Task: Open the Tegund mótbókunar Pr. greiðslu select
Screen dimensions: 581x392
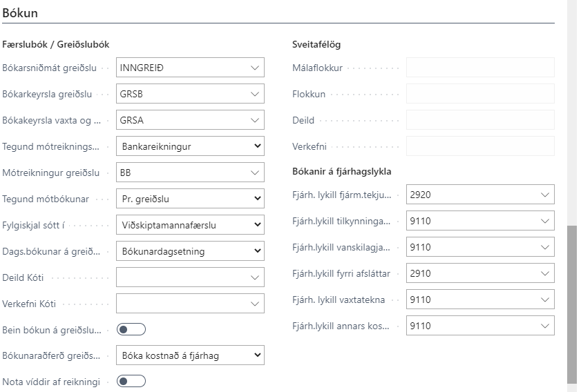Action: coord(190,199)
